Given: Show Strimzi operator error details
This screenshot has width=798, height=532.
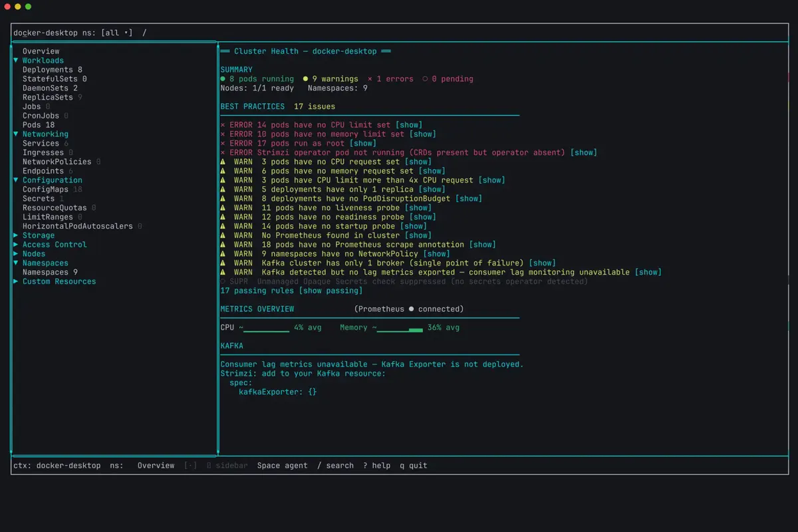Looking at the screenshot, I should (584, 153).
